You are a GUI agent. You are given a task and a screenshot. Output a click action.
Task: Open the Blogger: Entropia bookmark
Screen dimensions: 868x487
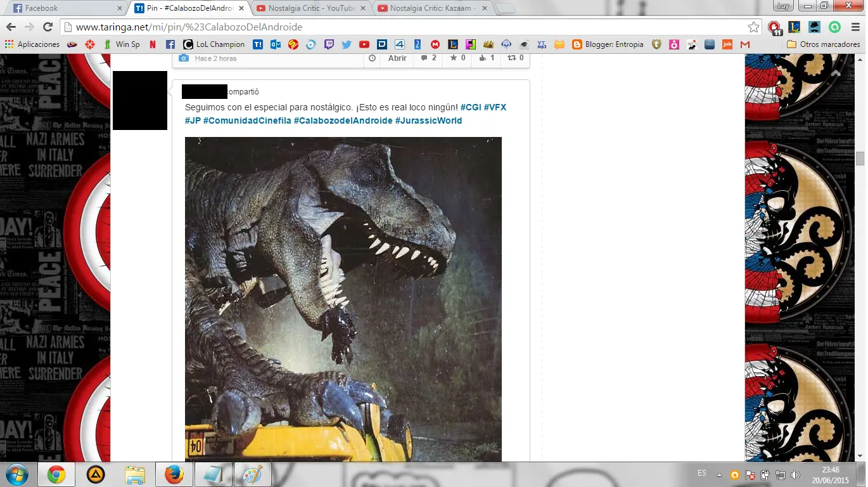(608, 44)
